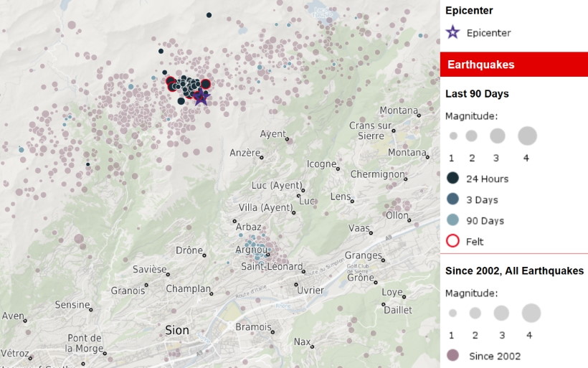Click magnitude 1 circle under Since 2002 section

[452, 313]
